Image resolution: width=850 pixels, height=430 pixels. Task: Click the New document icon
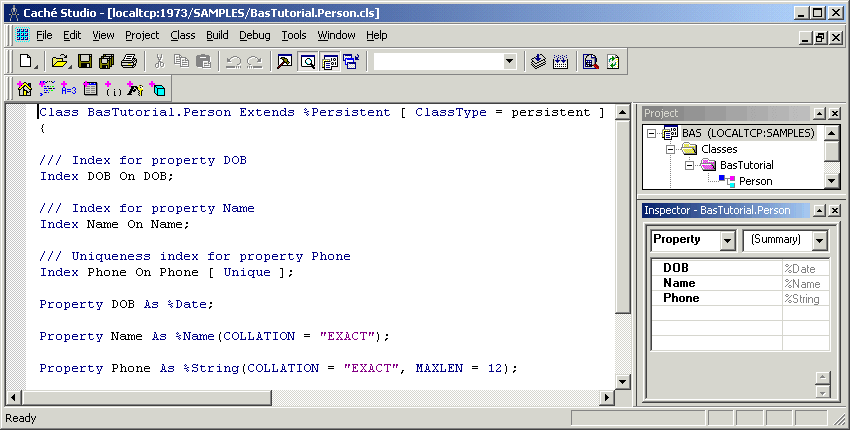26,61
